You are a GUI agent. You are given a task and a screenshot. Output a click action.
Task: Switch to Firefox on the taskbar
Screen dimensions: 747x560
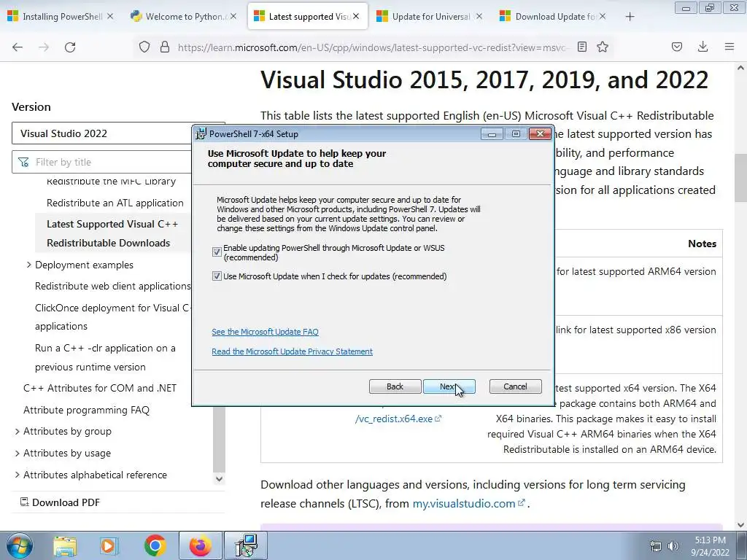tap(201, 545)
